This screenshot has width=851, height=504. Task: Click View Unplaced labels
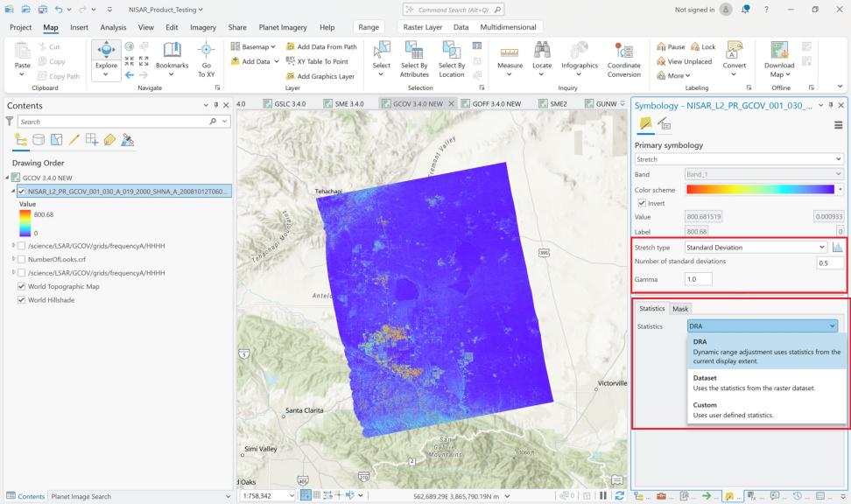684,61
